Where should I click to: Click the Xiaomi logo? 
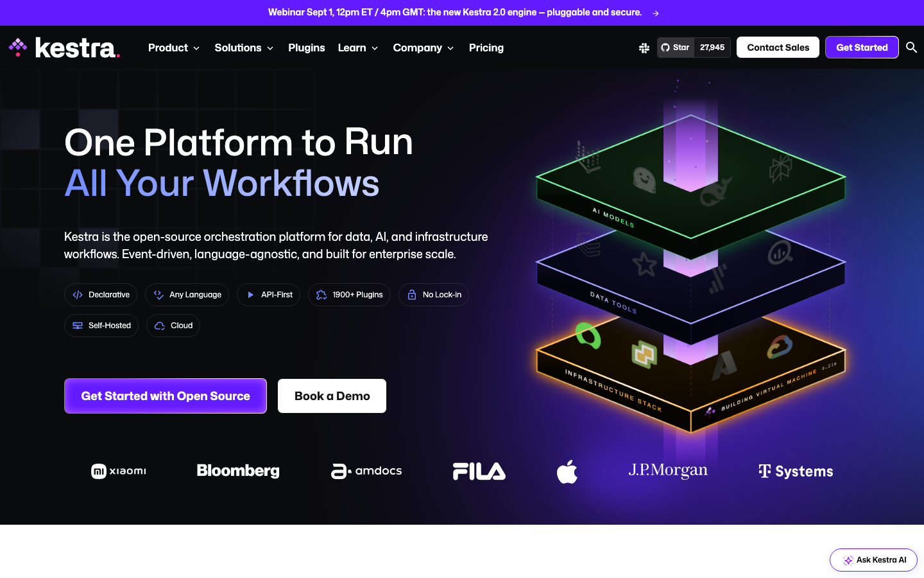[119, 471]
